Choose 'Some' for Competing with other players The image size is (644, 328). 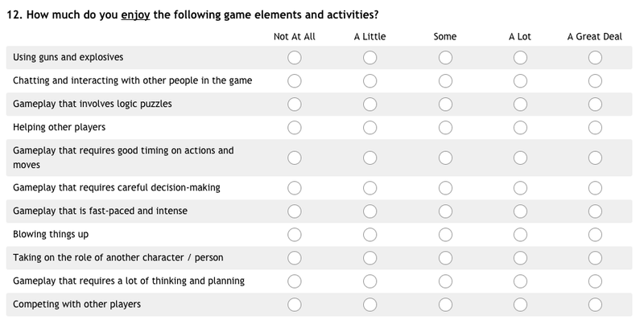[x=445, y=305]
